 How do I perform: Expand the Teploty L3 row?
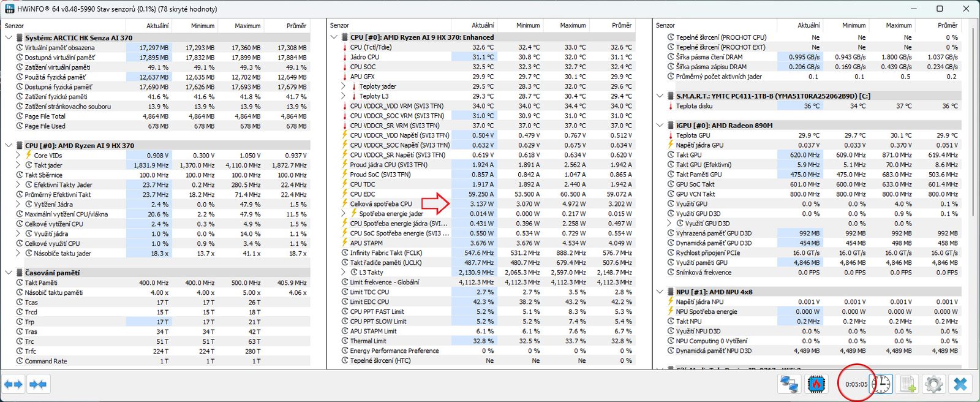[343, 96]
